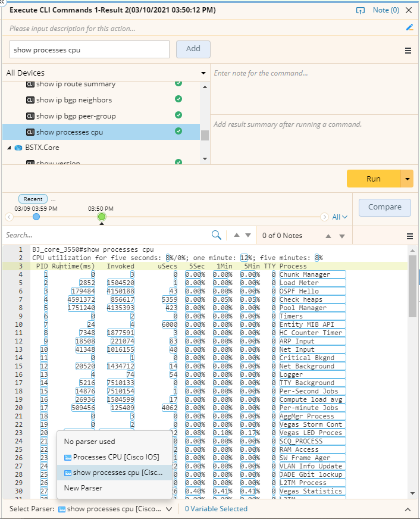Screen dimensions: 420x519
Task: Go to previous note arrow
Action: click(x=328, y=236)
